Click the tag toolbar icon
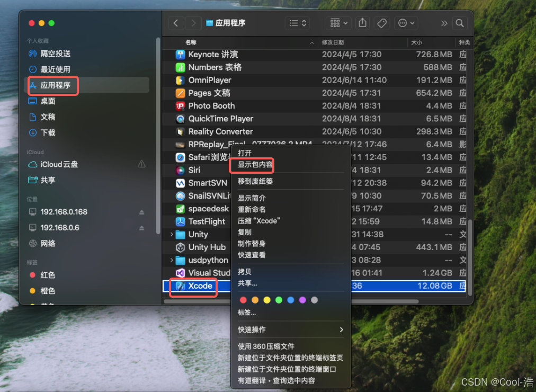The height and width of the screenshot is (392, 536). pos(381,23)
